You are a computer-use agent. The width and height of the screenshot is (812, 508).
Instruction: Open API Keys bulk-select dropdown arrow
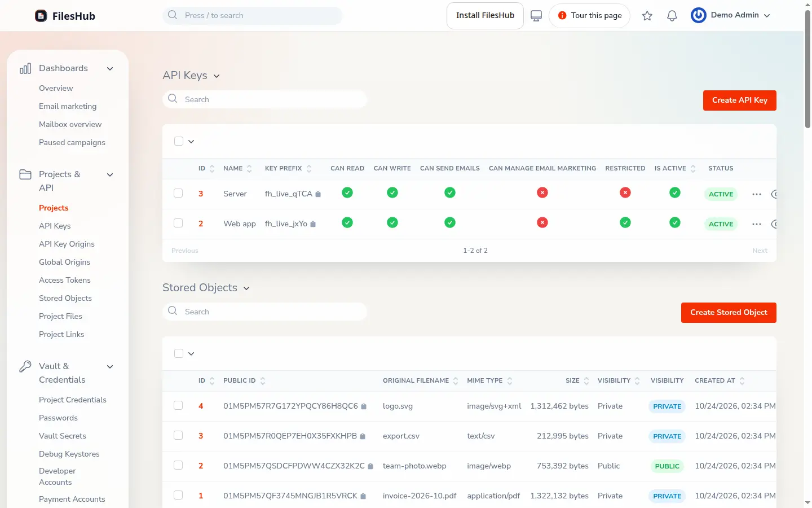click(x=191, y=142)
